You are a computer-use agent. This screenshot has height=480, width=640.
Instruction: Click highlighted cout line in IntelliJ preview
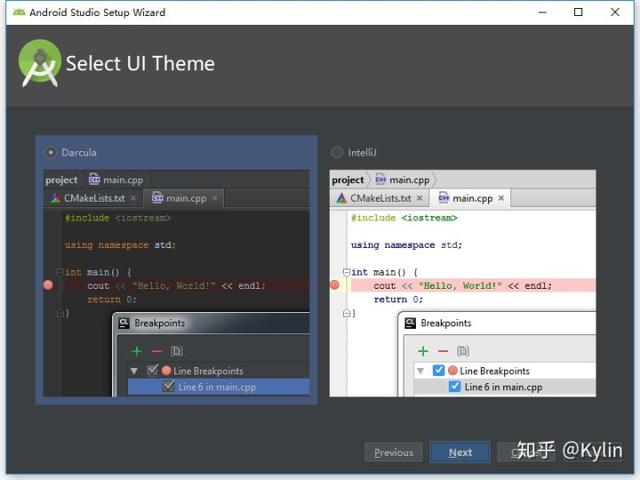pyautogui.click(x=473, y=285)
